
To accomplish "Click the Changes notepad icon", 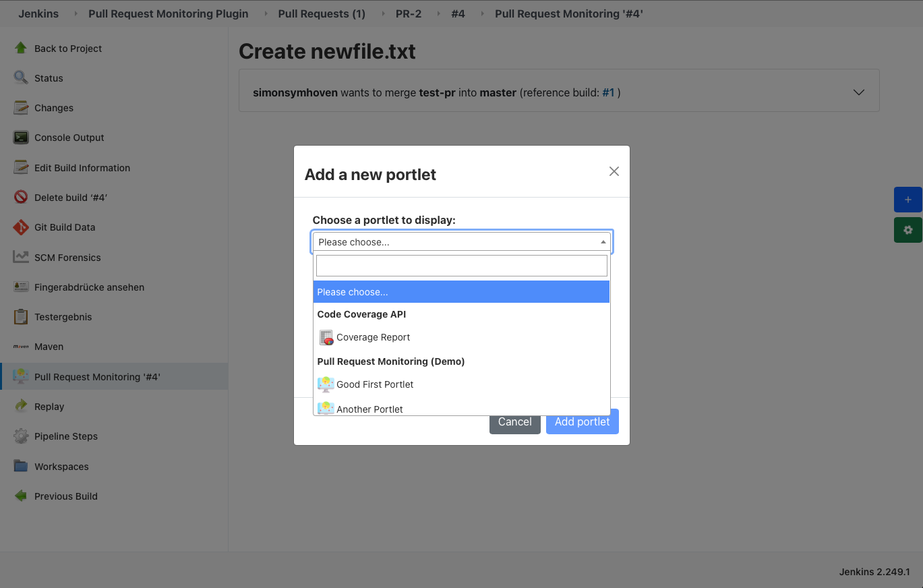I will coord(21,107).
